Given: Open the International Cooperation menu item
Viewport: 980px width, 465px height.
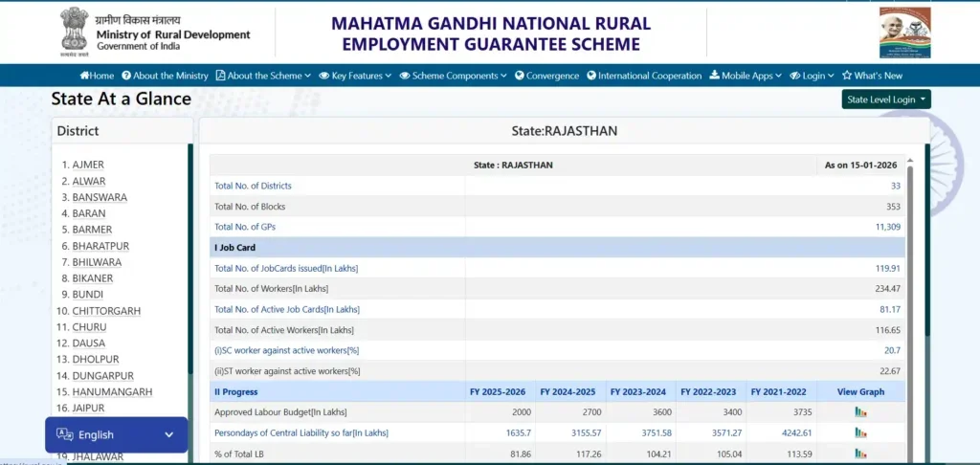Looking at the screenshot, I should (x=644, y=76).
